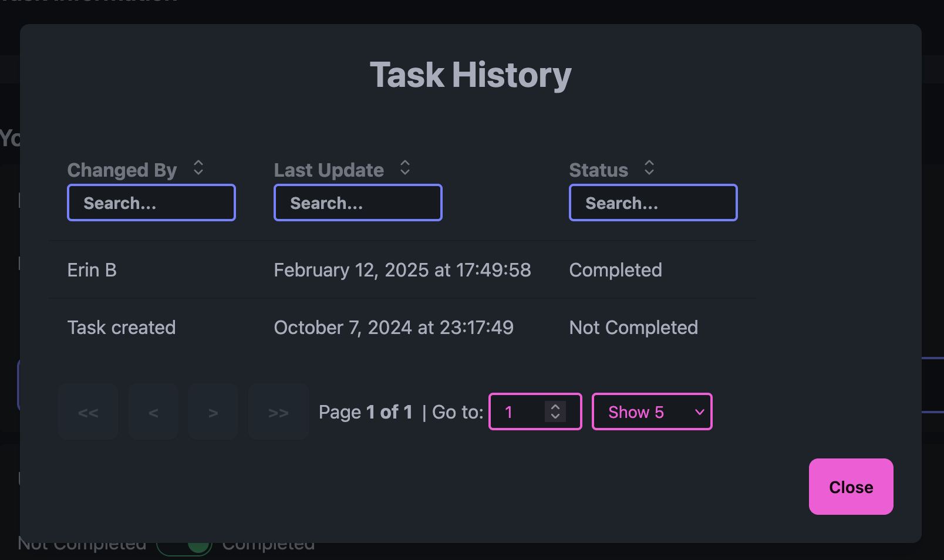Screen dimensions: 944x560
Task: Click the Go to page number stepper arrows
Action: coord(555,411)
